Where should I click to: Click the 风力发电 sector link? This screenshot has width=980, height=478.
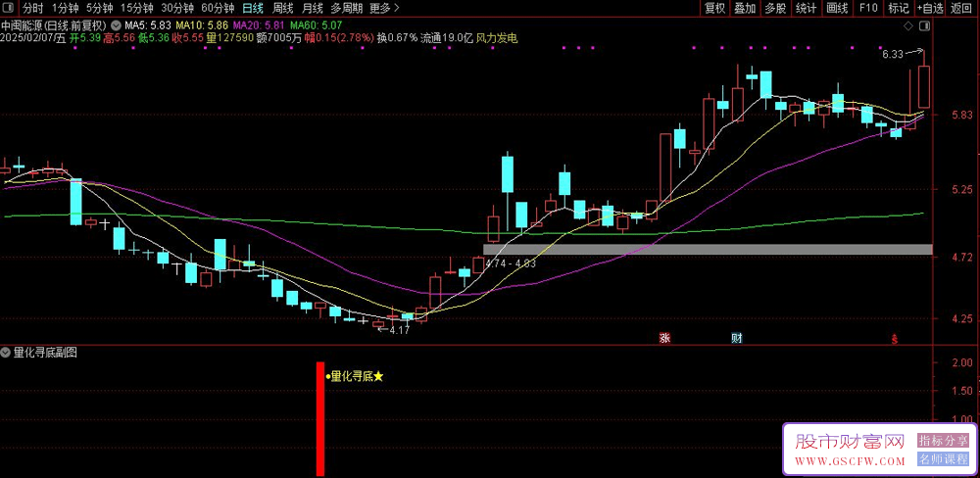tap(497, 38)
